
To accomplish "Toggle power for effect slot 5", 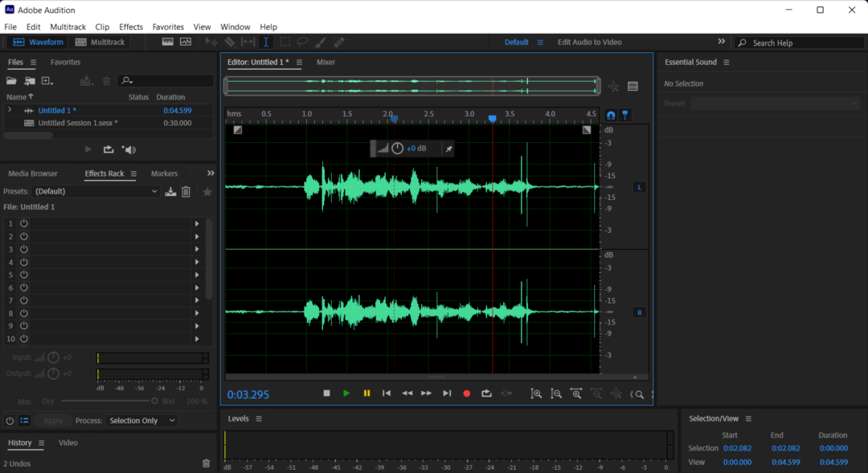I will click(x=24, y=275).
